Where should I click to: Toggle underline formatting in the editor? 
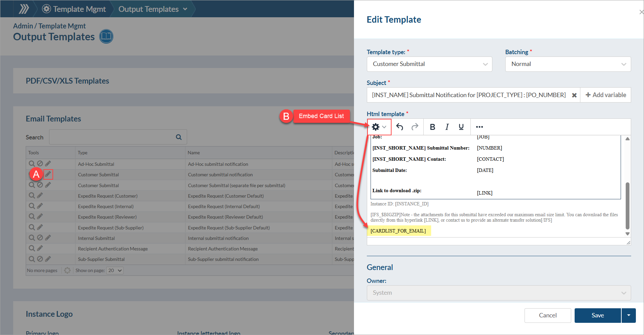(x=461, y=127)
